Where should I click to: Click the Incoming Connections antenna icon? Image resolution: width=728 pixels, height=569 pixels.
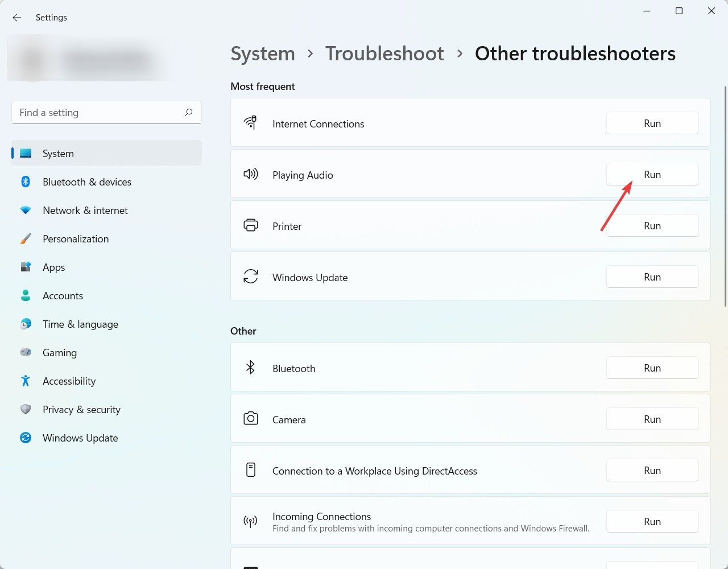pyautogui.click(x=250, y=521)
